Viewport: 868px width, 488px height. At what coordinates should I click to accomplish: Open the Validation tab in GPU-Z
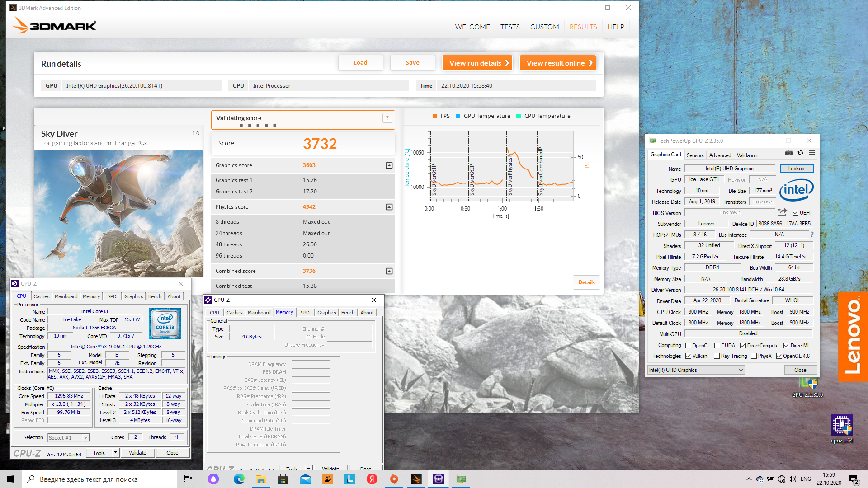(x=747, y=155)
